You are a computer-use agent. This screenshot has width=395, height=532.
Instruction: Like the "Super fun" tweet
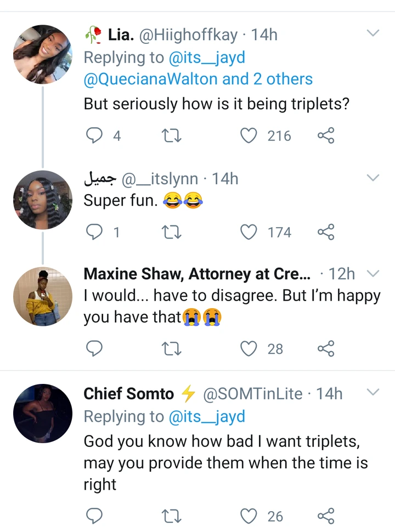(x=249, y=233)
